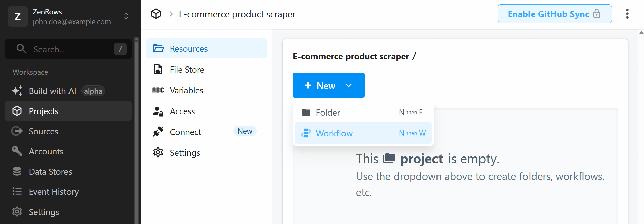Open Connect section
The height and width of the screenshot is (224, 644).
(x=206, y=132)
